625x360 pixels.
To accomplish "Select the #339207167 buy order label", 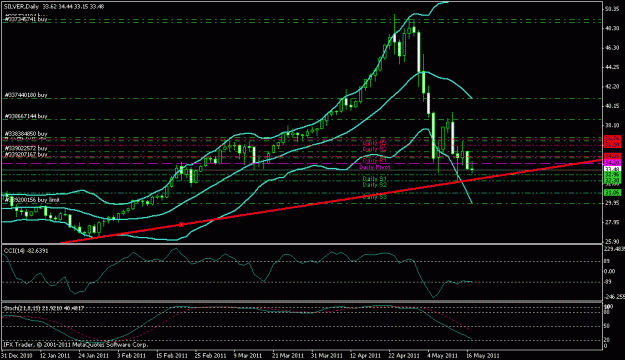I will 26,154.
